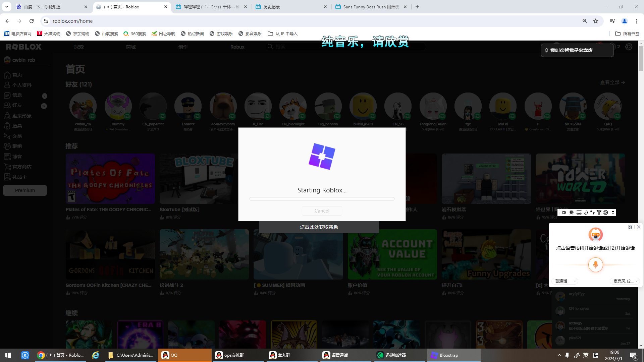The image size is (644, 362).
Task: Click the Roblox launcher loading progress bar
Action: pyautogui.click(x=322, y=199)
